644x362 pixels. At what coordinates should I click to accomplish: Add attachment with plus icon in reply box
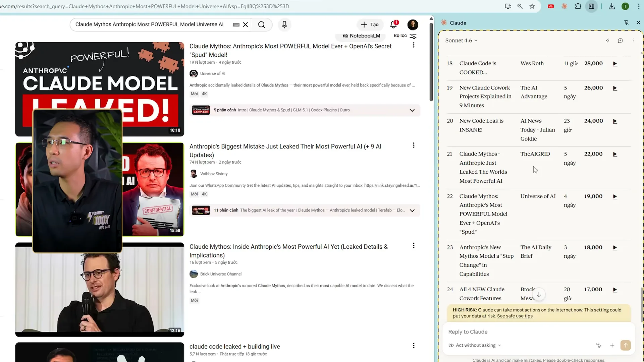(x=612, y=345)
